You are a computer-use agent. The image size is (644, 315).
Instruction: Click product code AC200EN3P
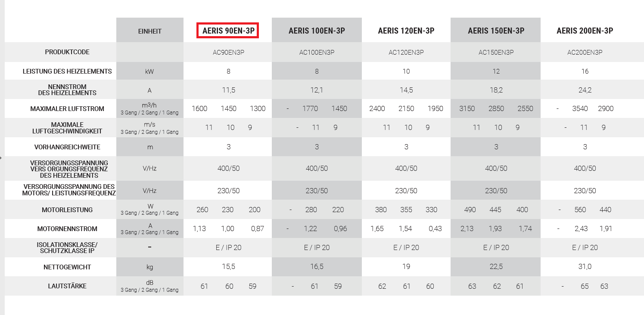(585, 52)
